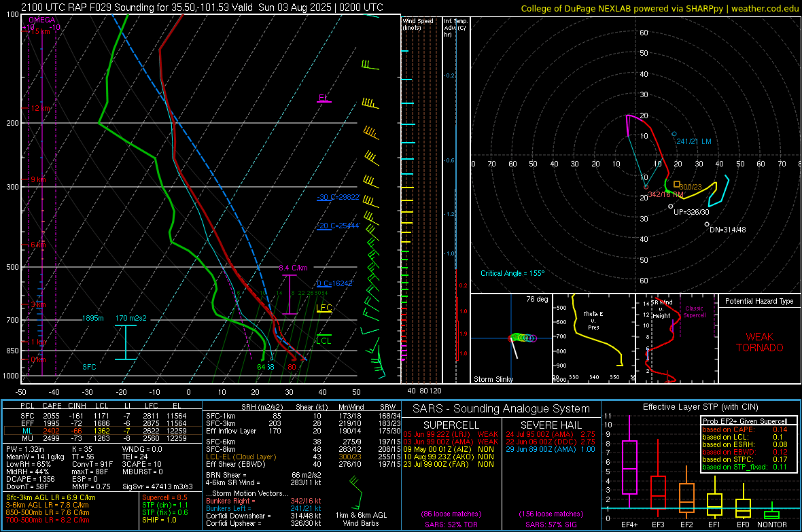
Task: Click 'Prob EF2+ Given Supercell' heading
Action: [x=745, y=421]
